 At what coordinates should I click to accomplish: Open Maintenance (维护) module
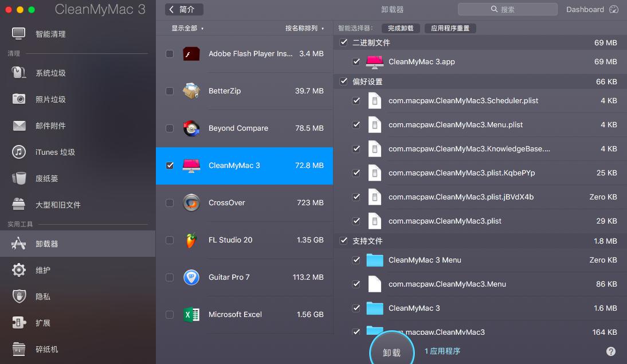click(x=77, y=270)
